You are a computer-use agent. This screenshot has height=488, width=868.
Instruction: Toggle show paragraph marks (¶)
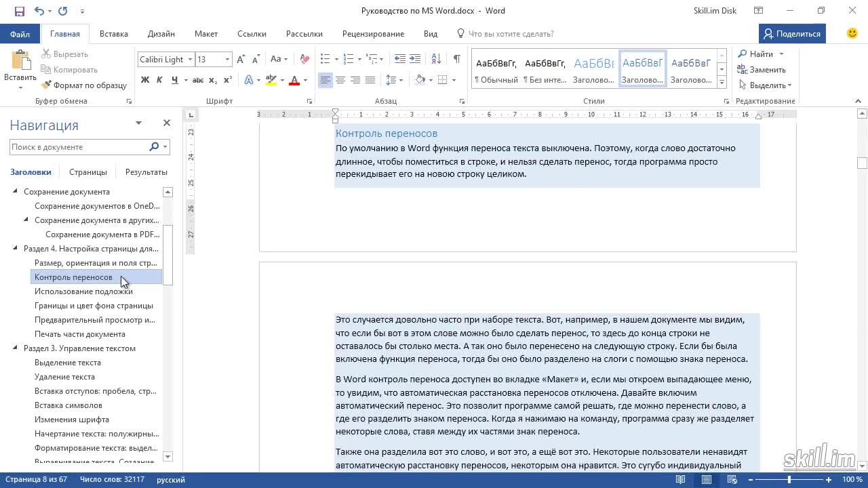(x=457, y=59)
